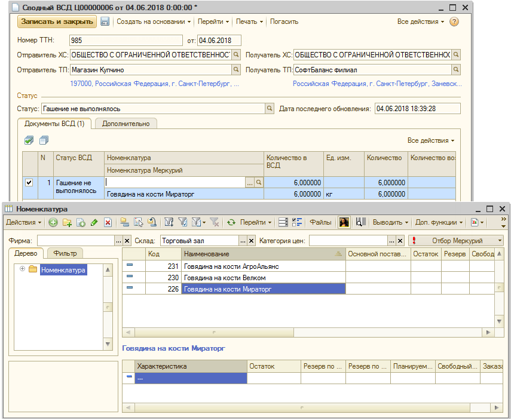The width and height of the screenshot is (511, 420).
Task: Click the save diskette icon
Action: (x=105, y=22)
